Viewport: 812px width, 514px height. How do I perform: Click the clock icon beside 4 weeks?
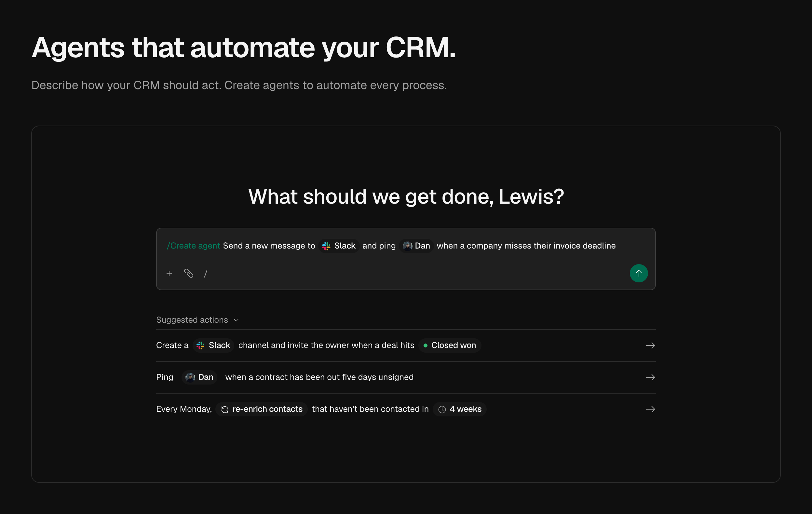pyautogui.click(x=442, y=410)
